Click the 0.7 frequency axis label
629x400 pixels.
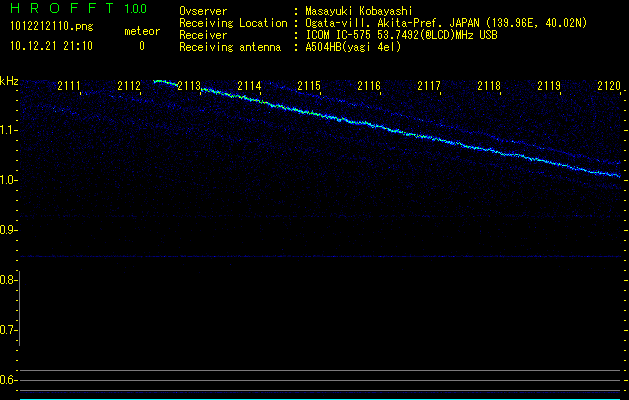(x=8, y=330)
